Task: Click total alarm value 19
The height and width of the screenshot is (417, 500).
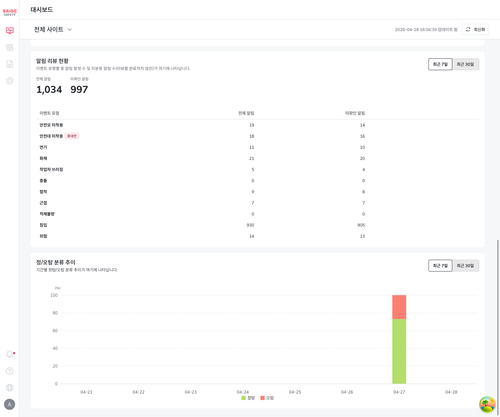Action: tap(252, 125)
